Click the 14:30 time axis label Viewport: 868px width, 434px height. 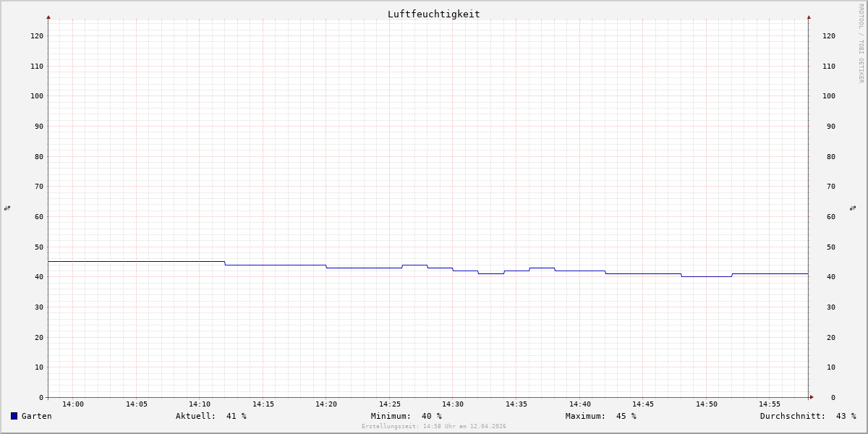coord(453,404)
